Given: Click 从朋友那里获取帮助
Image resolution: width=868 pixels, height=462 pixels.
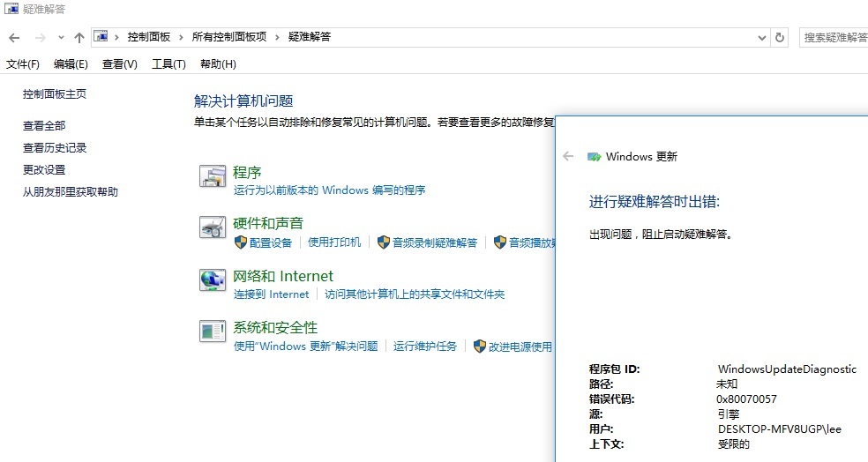Looking at the screenshot, I should [71, 192].
